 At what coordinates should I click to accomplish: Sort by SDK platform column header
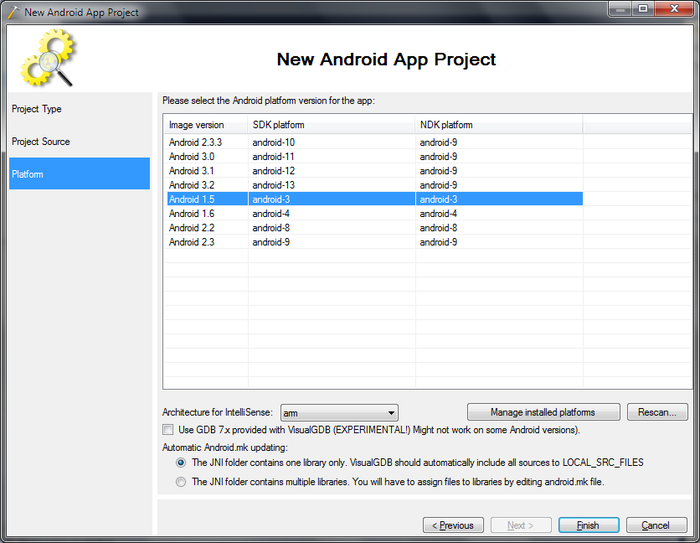(331, 125)
